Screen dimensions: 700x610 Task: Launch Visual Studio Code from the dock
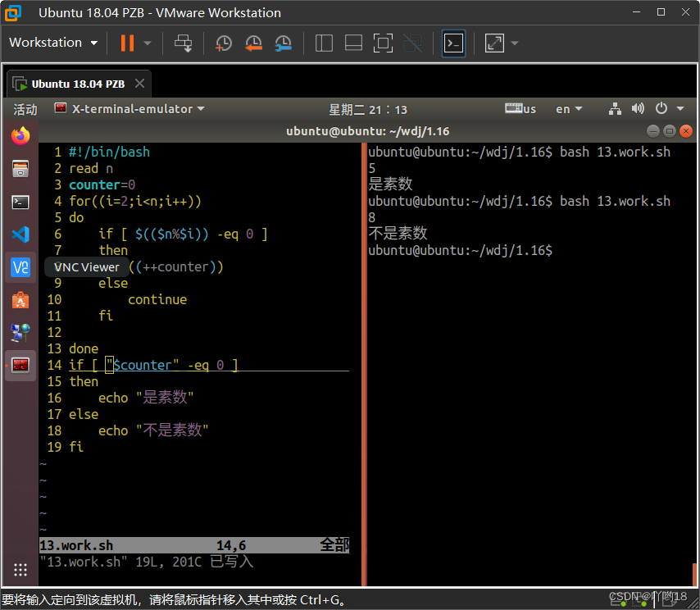20,234
